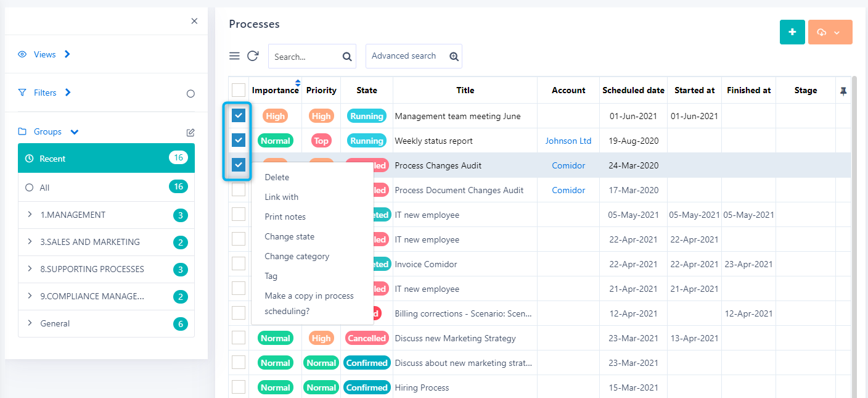Choose Print notes from context menu
The width and height of the screenshot is (868, 398).
tap(285, 217)
